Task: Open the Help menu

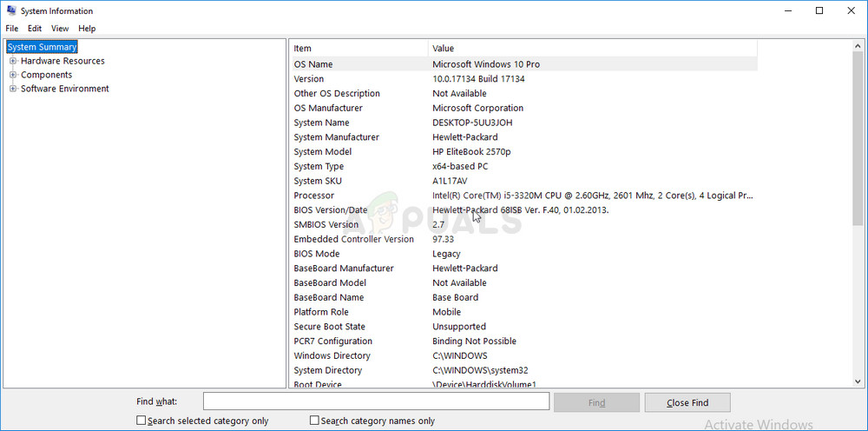Action: pos(87,29)
